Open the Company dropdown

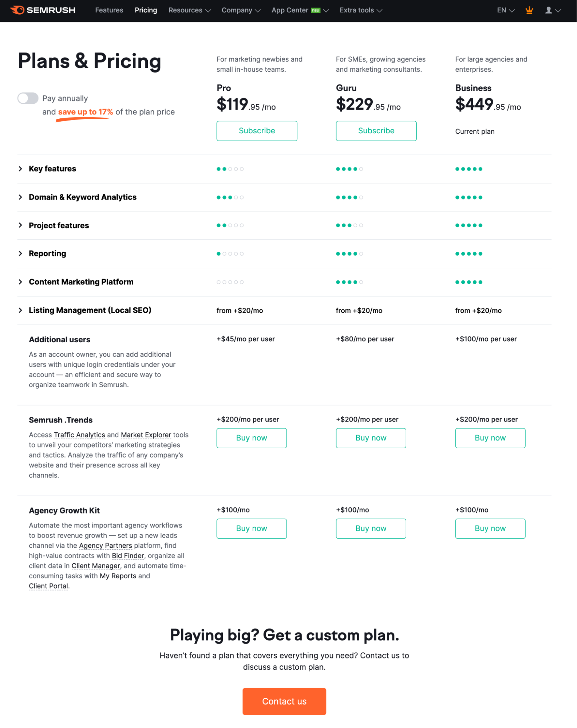pos(237,10)
